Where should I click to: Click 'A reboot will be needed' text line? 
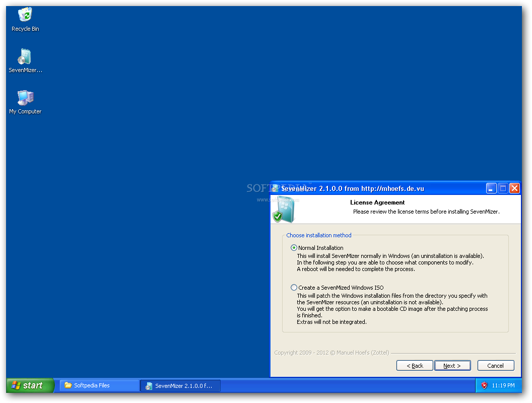(356, 269)
